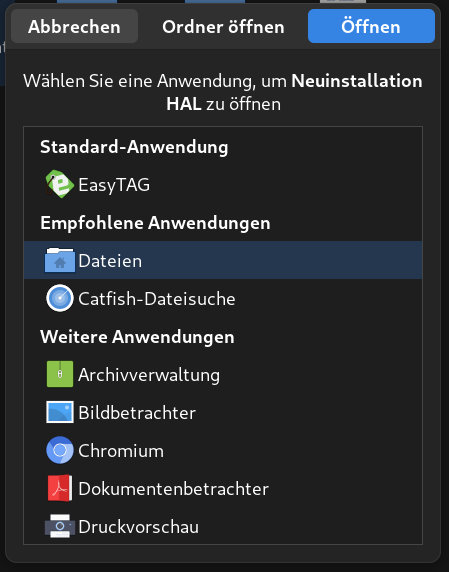Image resolution: width=449 pixels, height=572 pixels.
Task: Click the Weitere Anwendungen section header
Action: [x=137, y=336]
